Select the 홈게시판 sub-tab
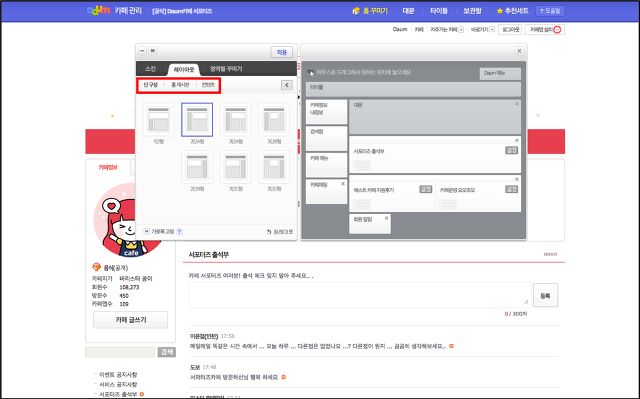The image size is (640, 399). pos(180,85)
